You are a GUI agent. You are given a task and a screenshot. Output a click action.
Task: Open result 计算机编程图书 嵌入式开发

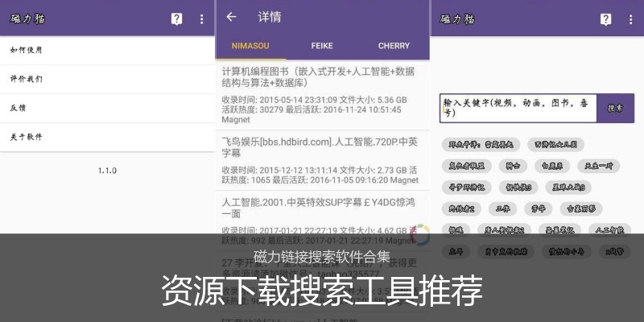pos(323,95)
